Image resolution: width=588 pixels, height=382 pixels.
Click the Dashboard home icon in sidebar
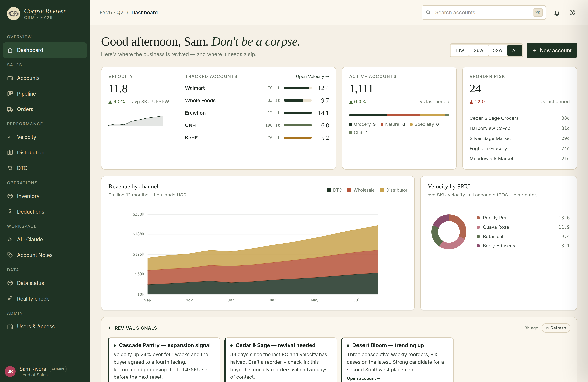10,50
